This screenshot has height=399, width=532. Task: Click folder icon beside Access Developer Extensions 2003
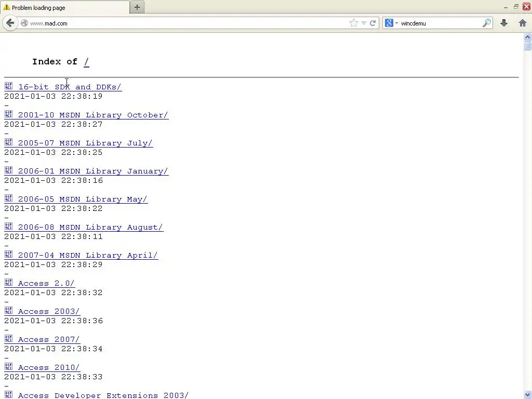8,394
